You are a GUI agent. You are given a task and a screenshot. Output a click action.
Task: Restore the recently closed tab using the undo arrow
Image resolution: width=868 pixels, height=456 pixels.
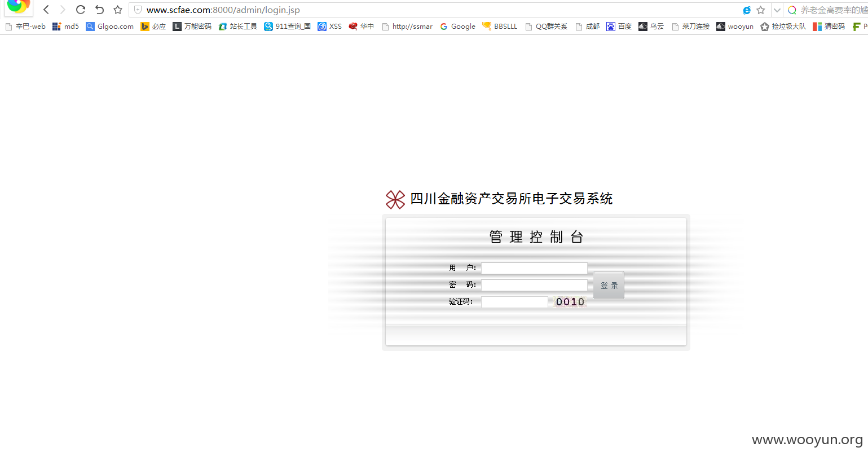[99, 10]
